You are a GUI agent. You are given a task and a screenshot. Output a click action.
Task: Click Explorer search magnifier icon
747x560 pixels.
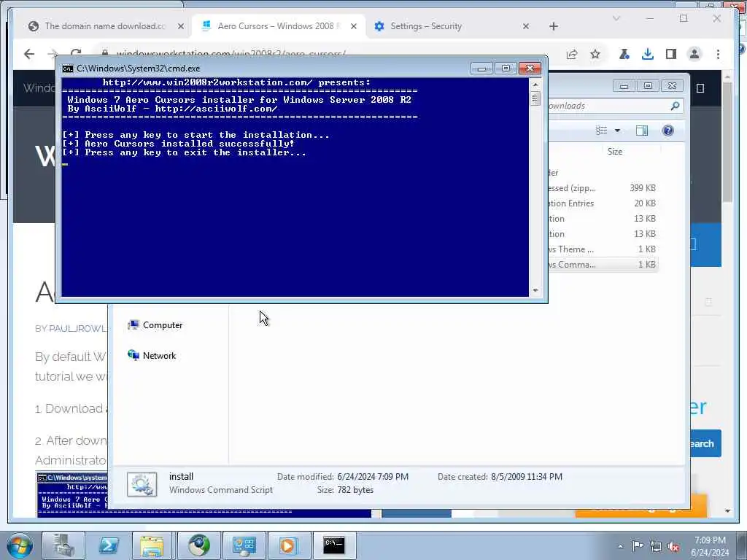tap(675, 106)
